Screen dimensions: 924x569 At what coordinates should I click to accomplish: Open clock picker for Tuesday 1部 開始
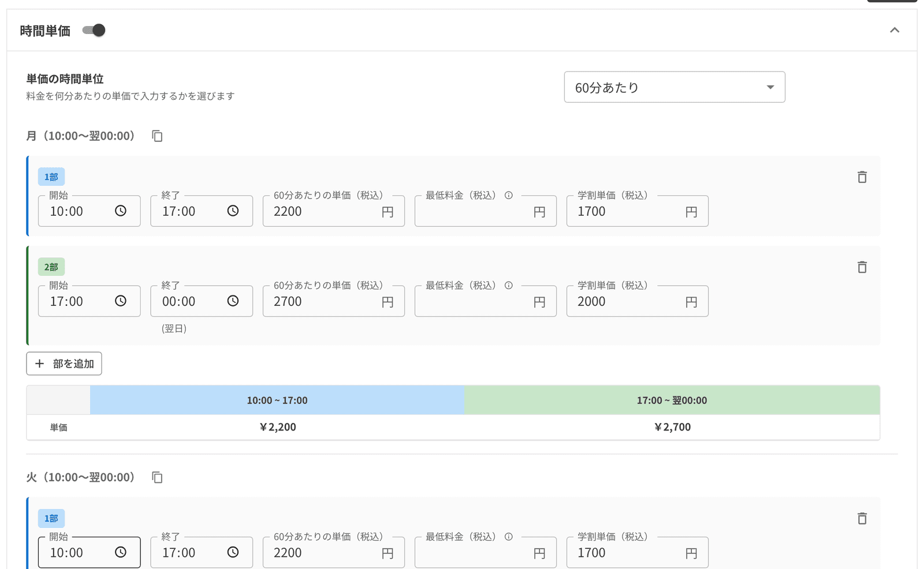coord(121,552)
